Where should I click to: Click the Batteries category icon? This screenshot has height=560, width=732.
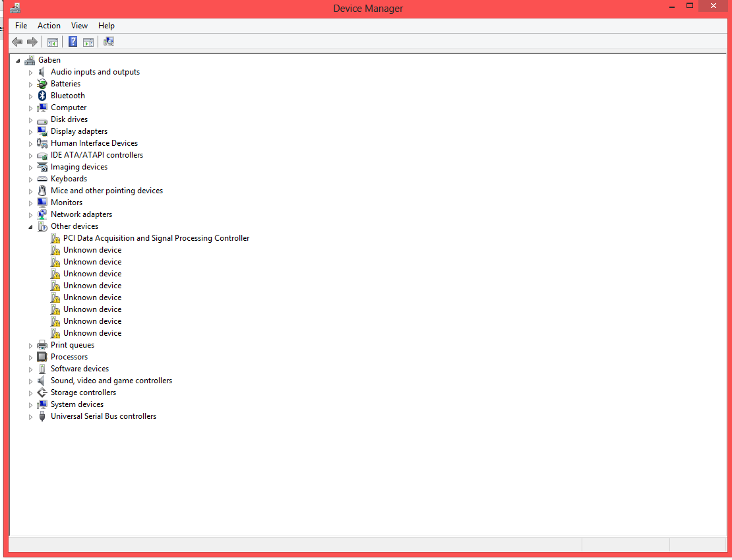click(42, 84)
